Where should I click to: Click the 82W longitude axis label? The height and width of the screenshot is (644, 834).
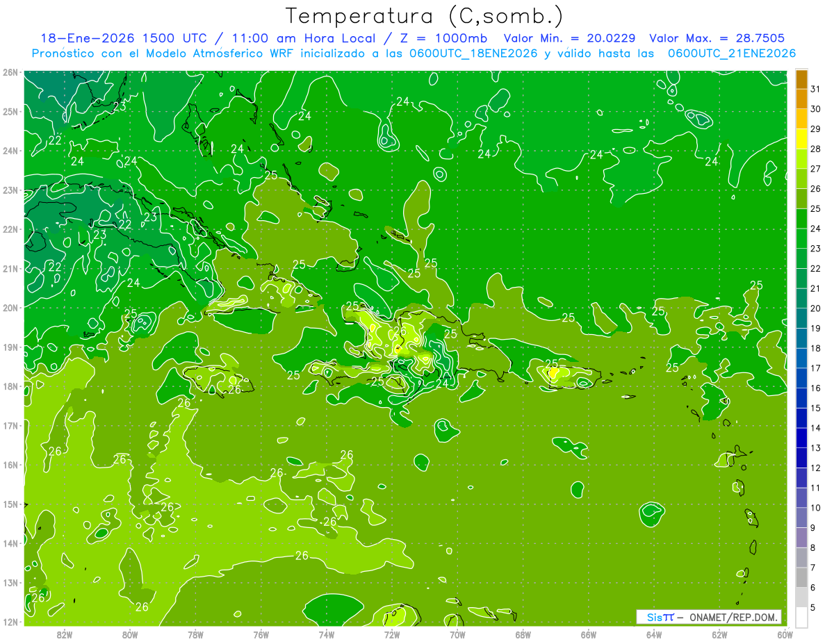click(65, 634)
